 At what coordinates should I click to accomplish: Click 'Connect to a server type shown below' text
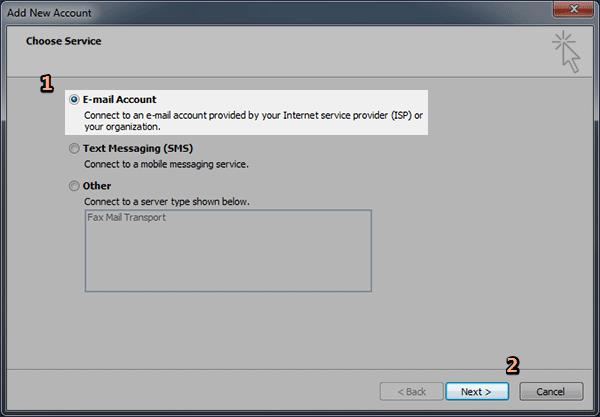[166, 202]
